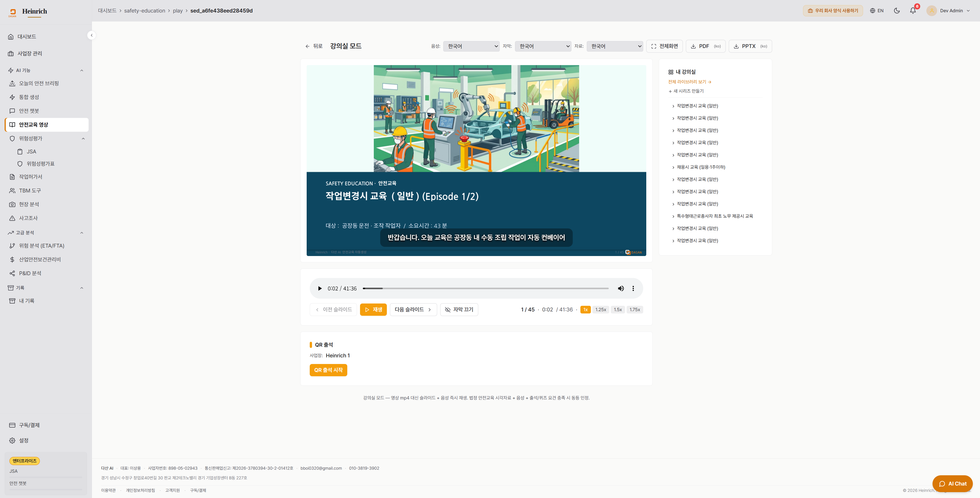Screen dimensions: 980x498
Task: Click the audio player play triangle
Action: tap(320, 288)
